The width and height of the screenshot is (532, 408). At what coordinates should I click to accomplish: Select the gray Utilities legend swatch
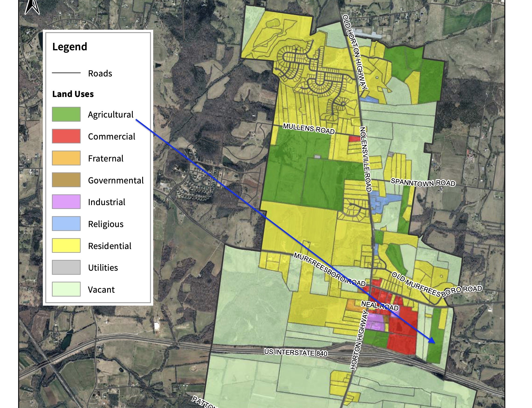coord(66,267)
